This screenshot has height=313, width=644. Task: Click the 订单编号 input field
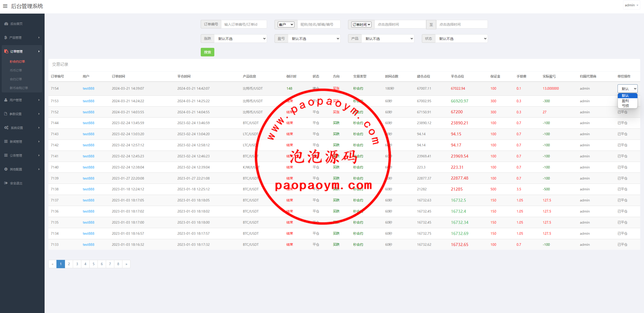click(244, 24)
